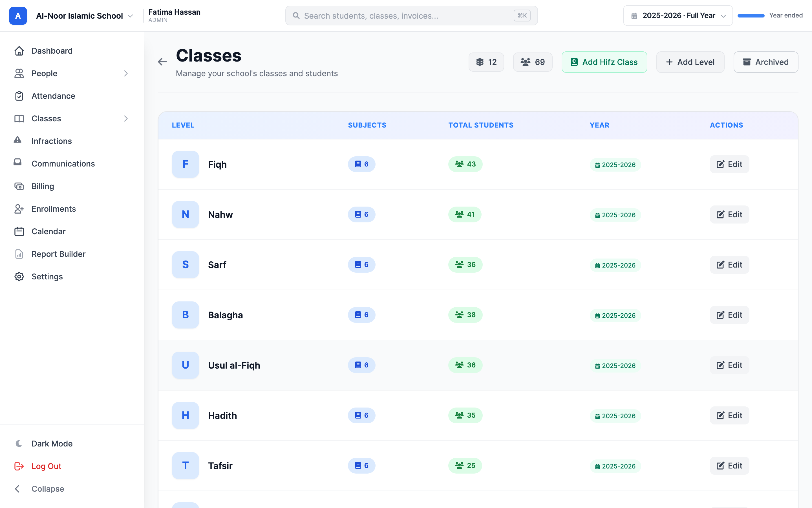Screen dimensions: 812x508
Task: Edit the Hadith level
Action: coord(729,415)
